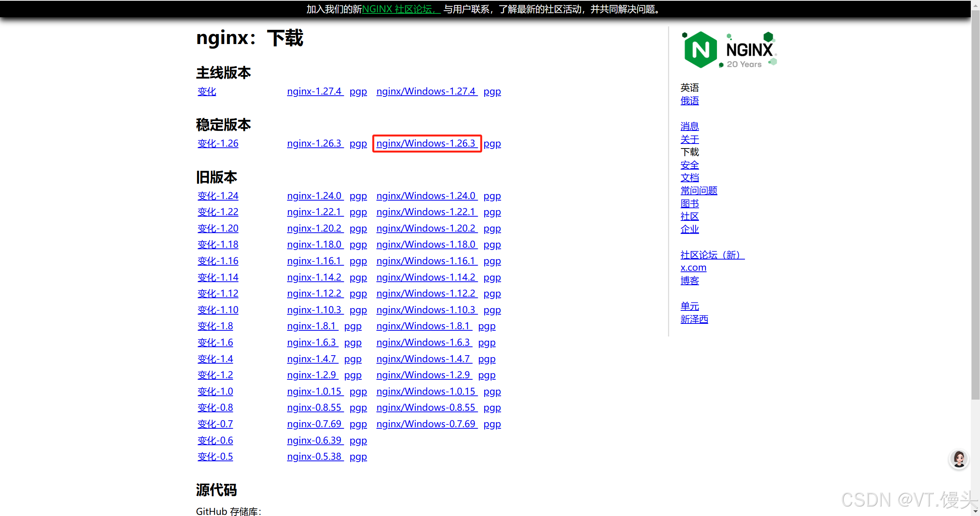Open the NGINX 社区论坛 banner link
Viewport: 980px width, 516px height.
click(x=401, y=9)
